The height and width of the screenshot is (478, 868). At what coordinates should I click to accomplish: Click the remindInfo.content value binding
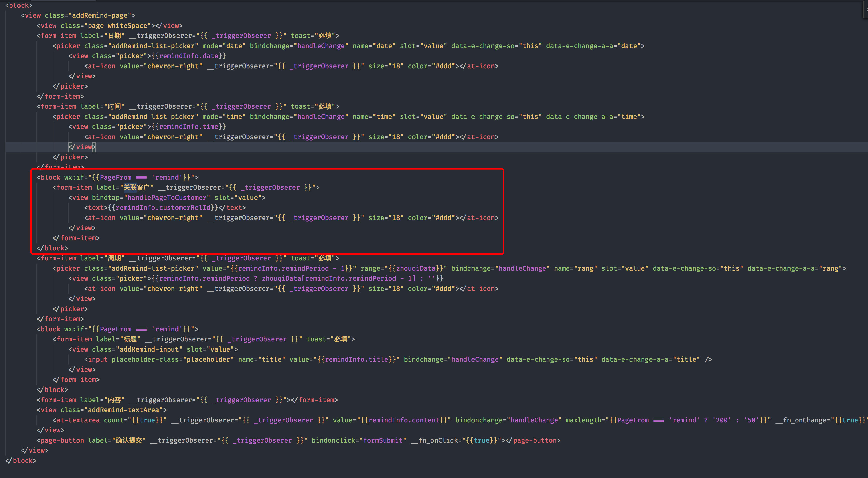click(404, 420)
